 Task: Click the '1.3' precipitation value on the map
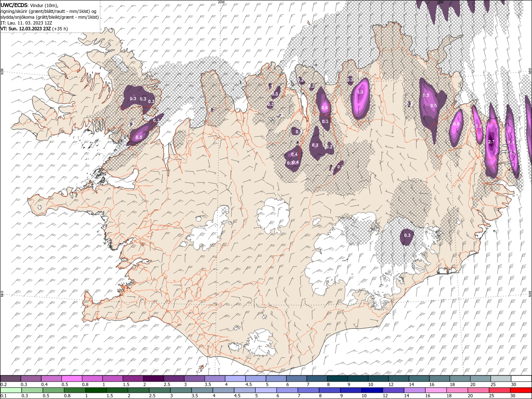[x=360, y=92]
